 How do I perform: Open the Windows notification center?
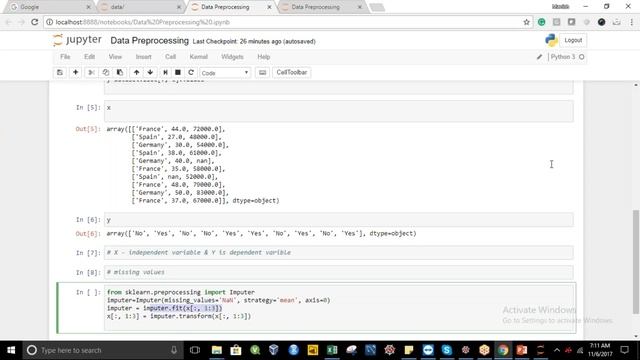tap(624, 350)
